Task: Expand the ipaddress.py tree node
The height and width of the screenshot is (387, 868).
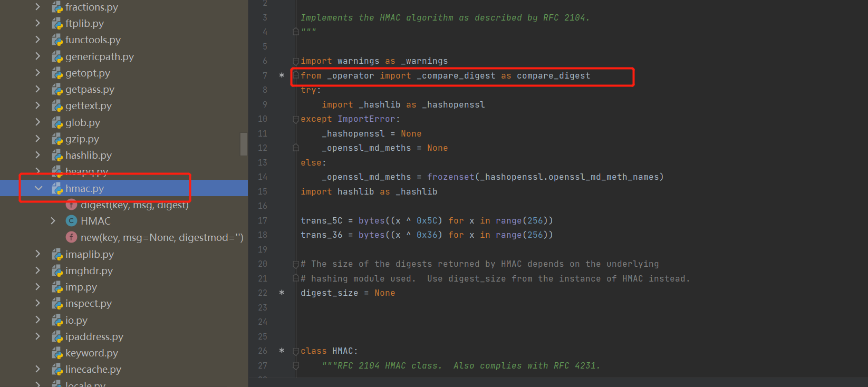Action: [x=37, y=336]
